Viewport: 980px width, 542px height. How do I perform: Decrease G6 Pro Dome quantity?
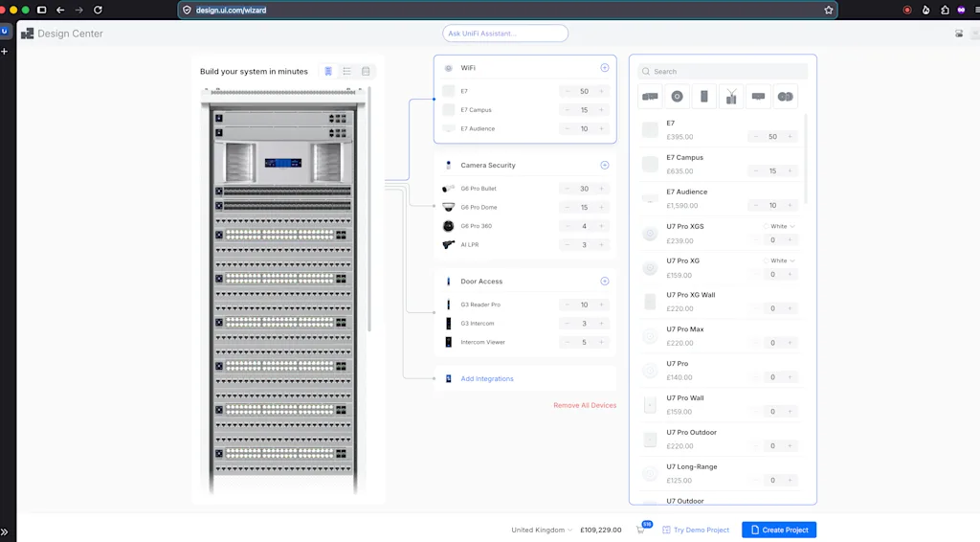[x=567, y=207]
